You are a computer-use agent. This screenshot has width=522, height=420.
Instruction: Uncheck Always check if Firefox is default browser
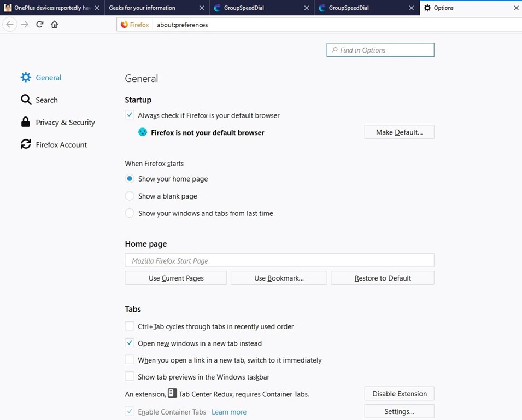(x=130, y=115)
